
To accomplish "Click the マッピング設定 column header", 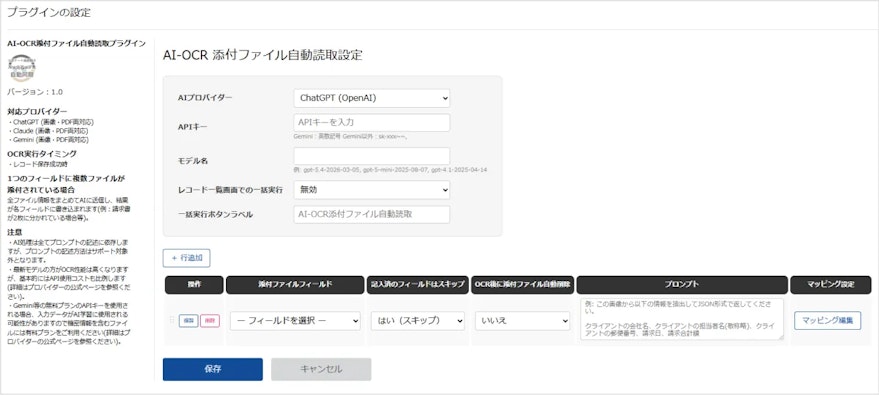I will click(831, 285).
